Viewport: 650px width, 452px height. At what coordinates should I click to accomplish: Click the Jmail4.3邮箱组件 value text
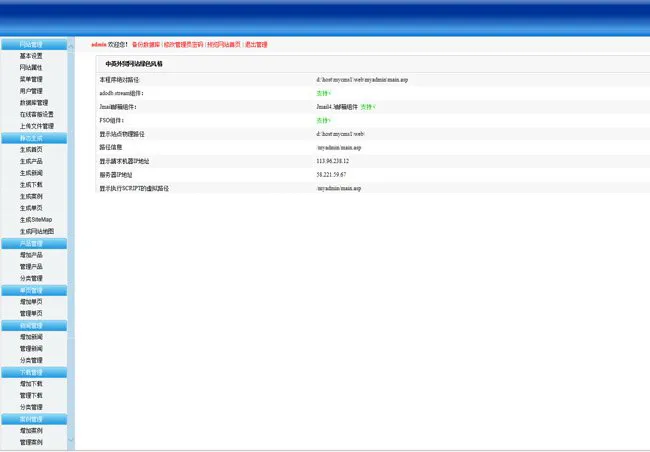[337, 107]
